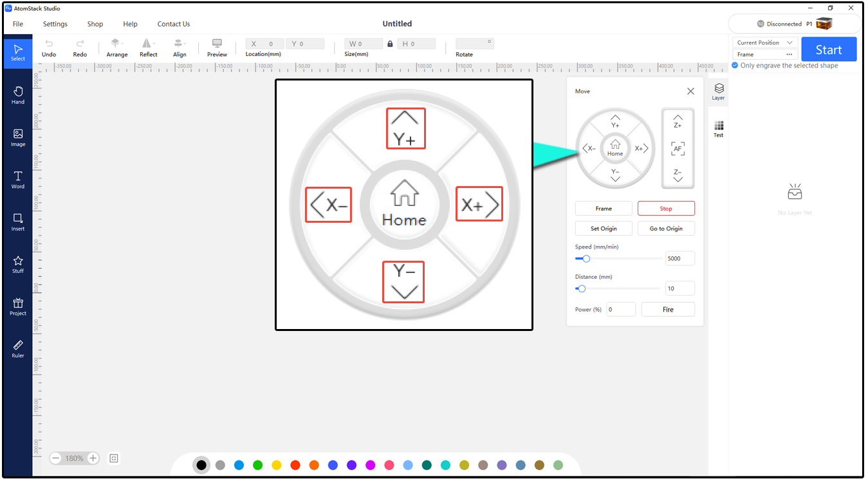Expand the Current Position dropdown
Image resolution: width=868 pixels, height=481 pixels.
click(766, 42)
